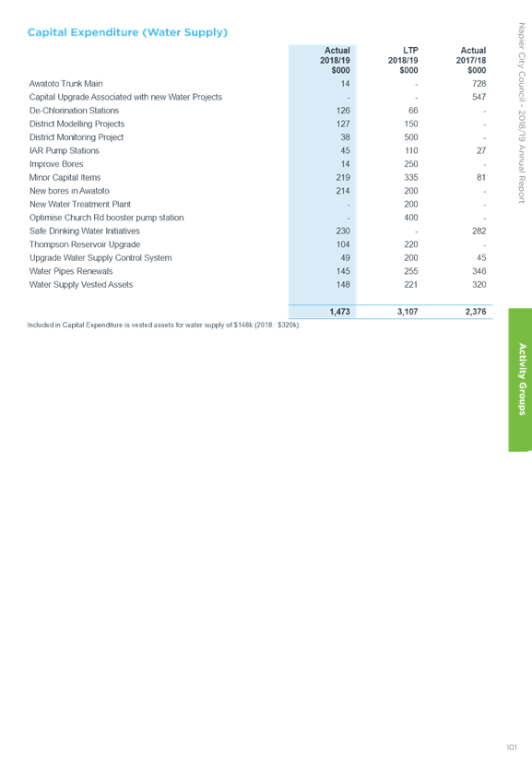Click the value 335 for Minor Capital Items
Screen dimensions: 532x759
coord(411,178)
